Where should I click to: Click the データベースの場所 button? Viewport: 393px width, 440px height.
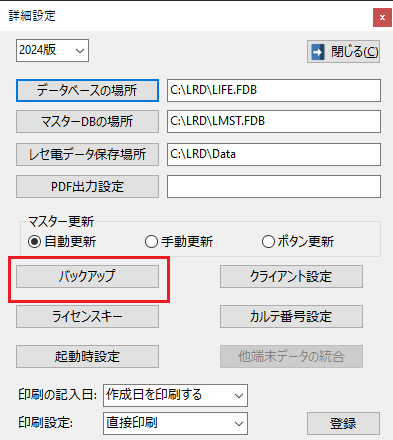tap(87, 90)
